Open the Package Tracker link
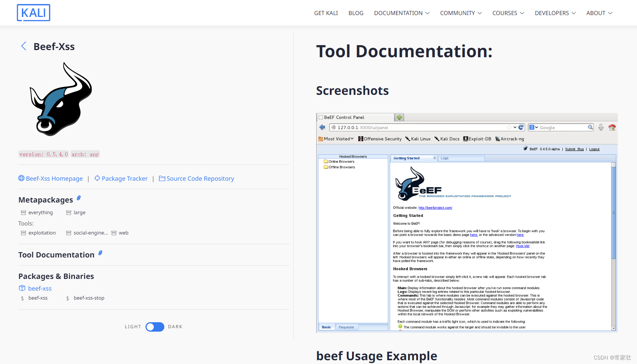Screen dimensions: 637x364 click(125, 178)
